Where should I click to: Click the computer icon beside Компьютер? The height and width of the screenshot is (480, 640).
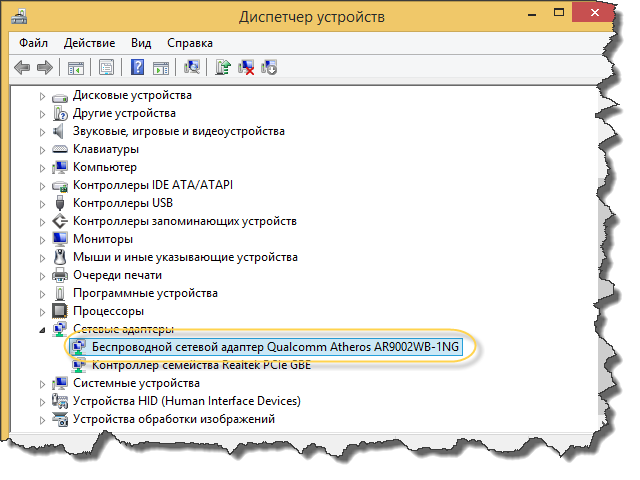click(x=60, y=167)
